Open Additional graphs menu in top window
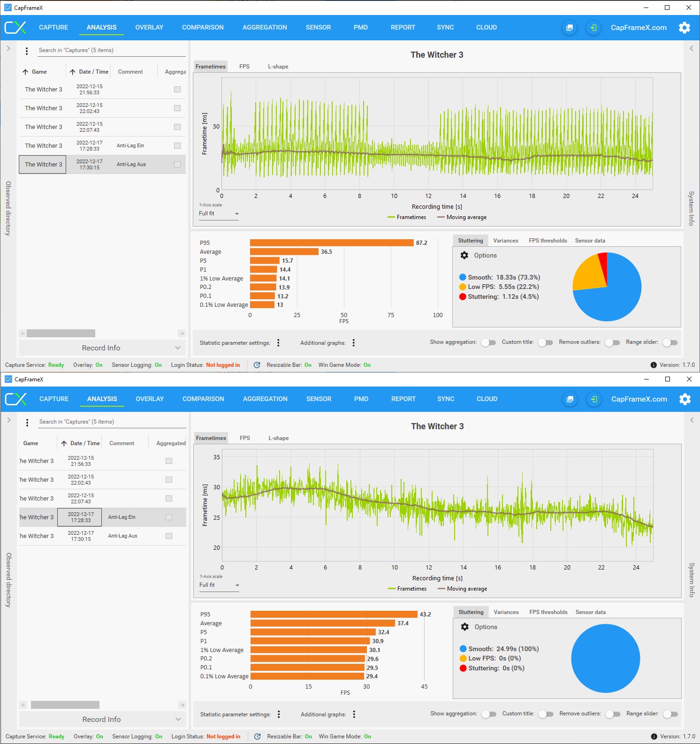This screenshot has height=744, width=700. click(x=354, y=343)
